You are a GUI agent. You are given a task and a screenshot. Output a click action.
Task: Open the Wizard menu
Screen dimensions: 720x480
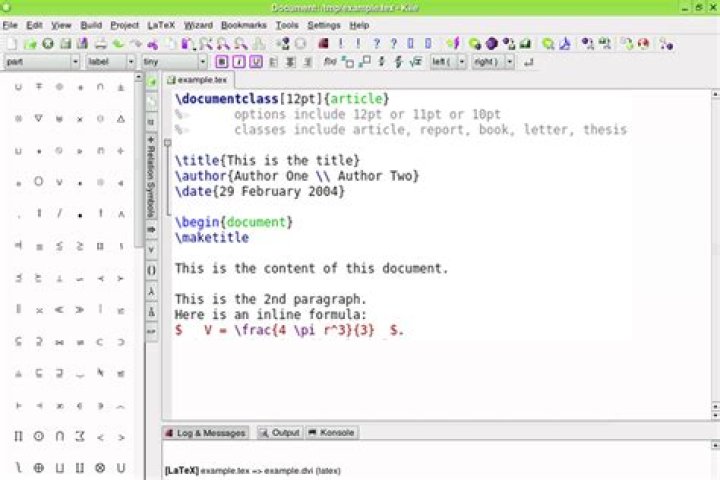click(198, 25)
